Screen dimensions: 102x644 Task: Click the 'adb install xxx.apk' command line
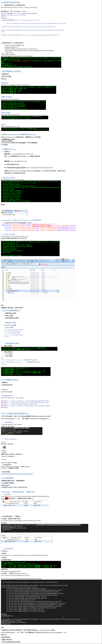(7, 392)
